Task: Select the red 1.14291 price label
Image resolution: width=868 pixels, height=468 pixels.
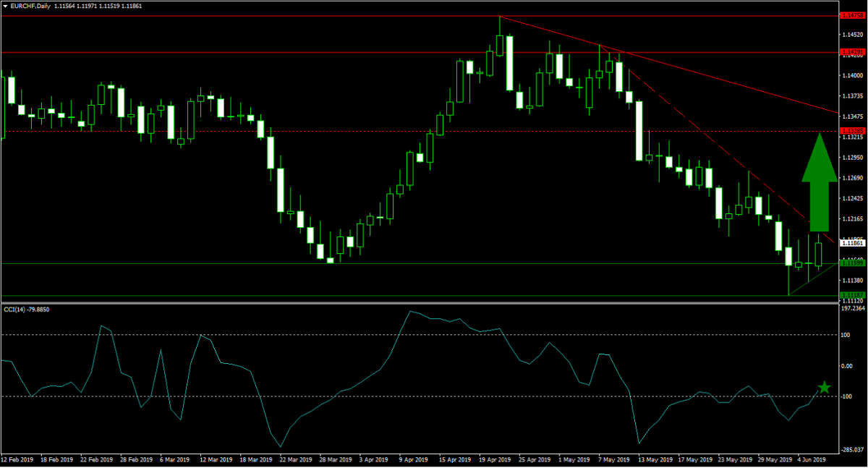Action: (851, 52)
